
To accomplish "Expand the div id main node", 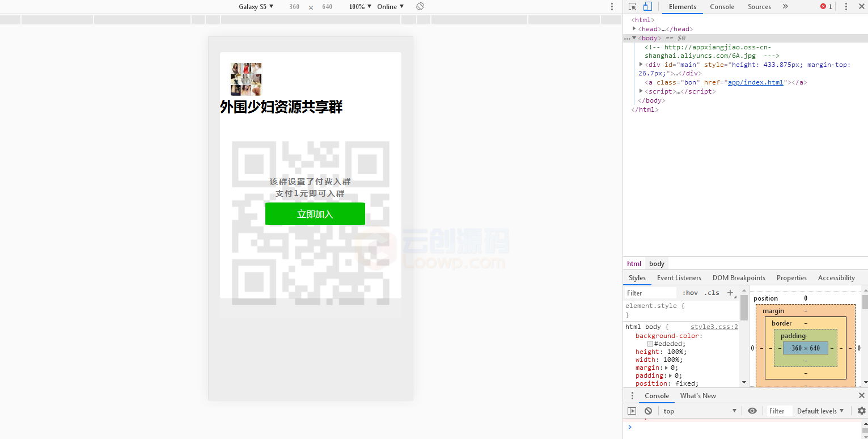I will (641, 65).
